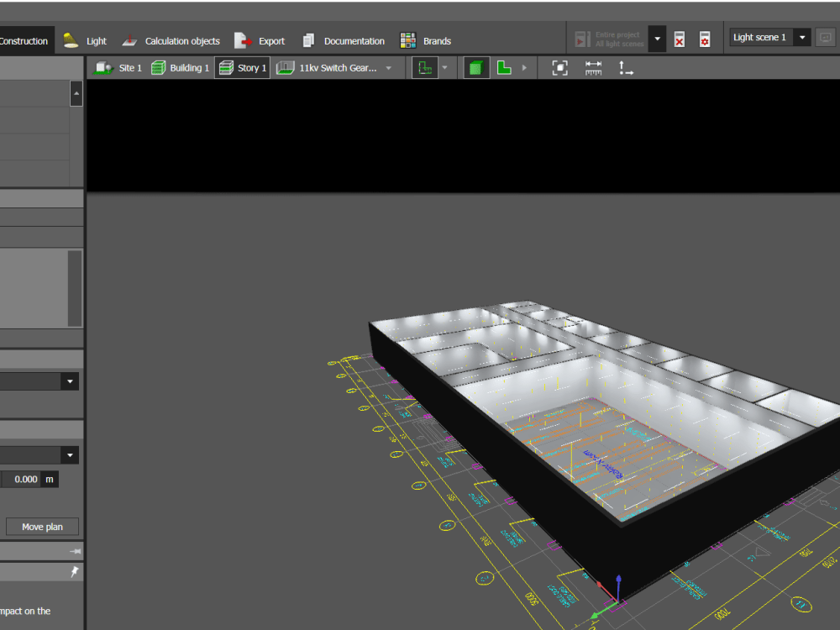Open the measuring tool icon
The image size is (840, 630).
pos(593,67)
